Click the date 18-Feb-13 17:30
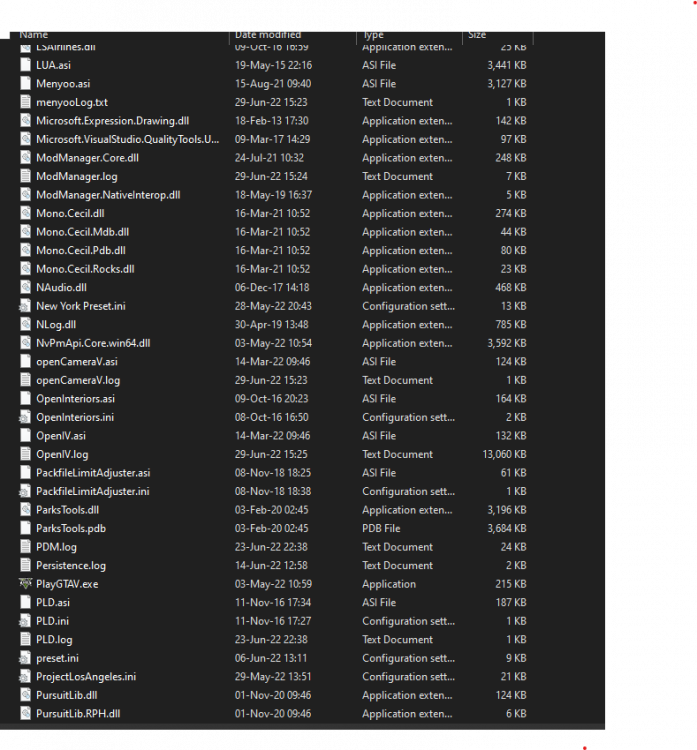The image size is (697, 750). pyautogui.click(x=271, y=121)
